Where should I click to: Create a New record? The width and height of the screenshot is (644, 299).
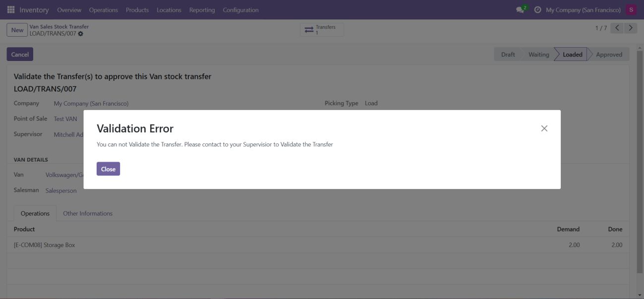(x=17, y=30)
